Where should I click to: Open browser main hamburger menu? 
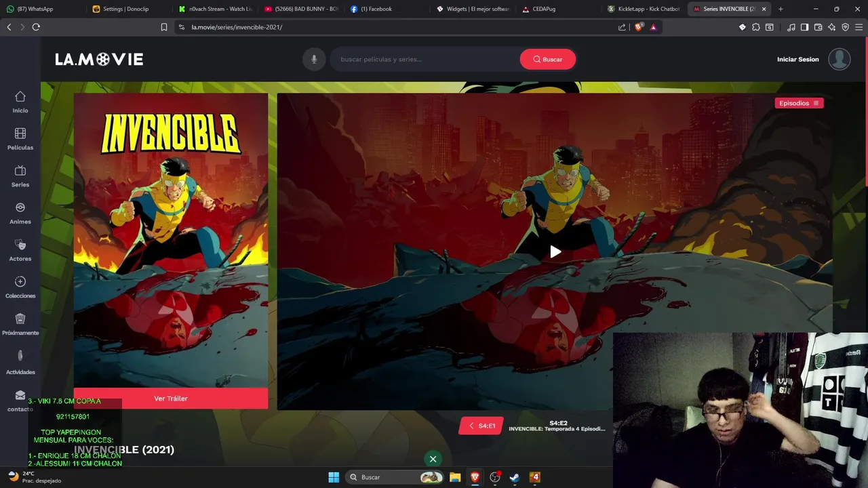point(859,27)
